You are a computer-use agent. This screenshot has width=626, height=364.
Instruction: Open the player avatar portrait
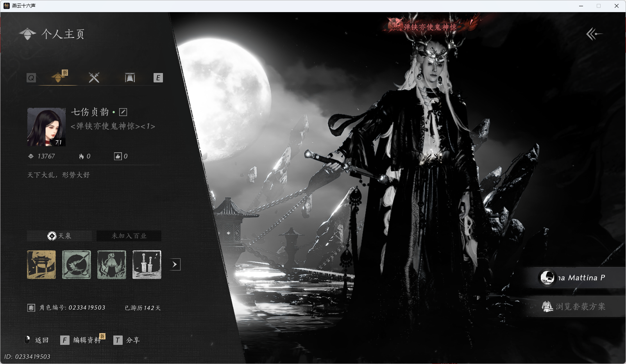click(x=47, y=127)
